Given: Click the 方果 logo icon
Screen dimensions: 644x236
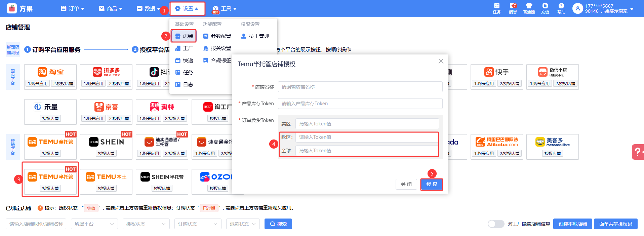Looking at the screenshot, I should coord(12,8).
